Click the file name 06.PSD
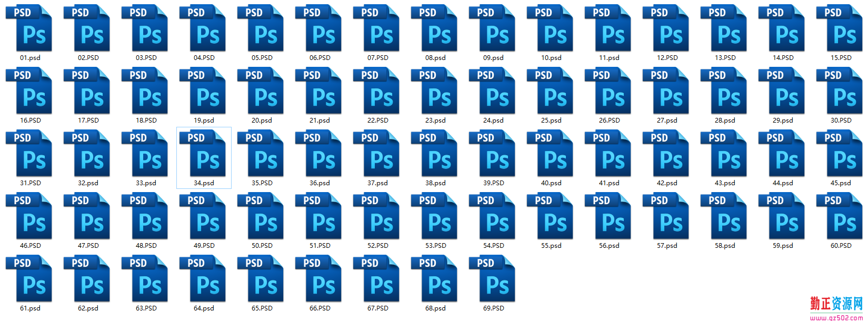 point(320,58)
